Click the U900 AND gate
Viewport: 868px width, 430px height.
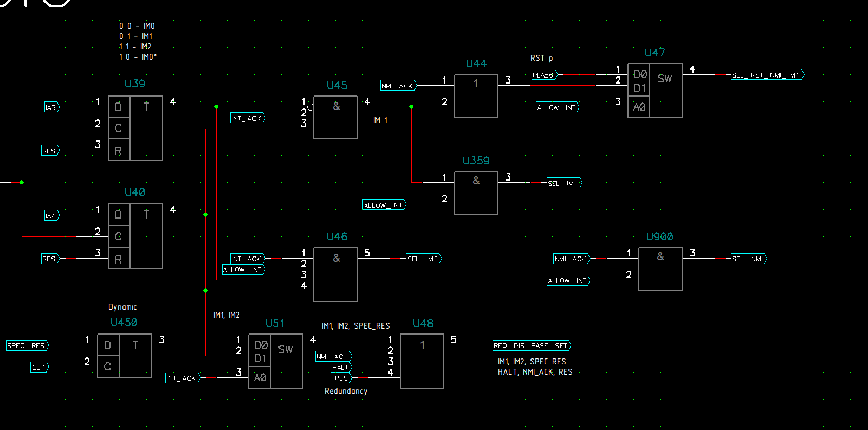click(660, 269)
